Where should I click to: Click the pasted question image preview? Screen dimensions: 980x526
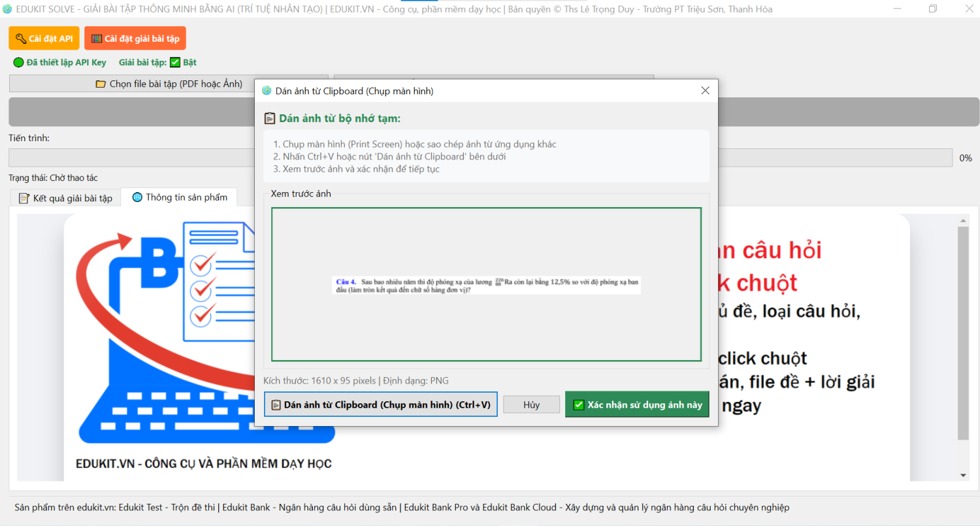[486, 285]
